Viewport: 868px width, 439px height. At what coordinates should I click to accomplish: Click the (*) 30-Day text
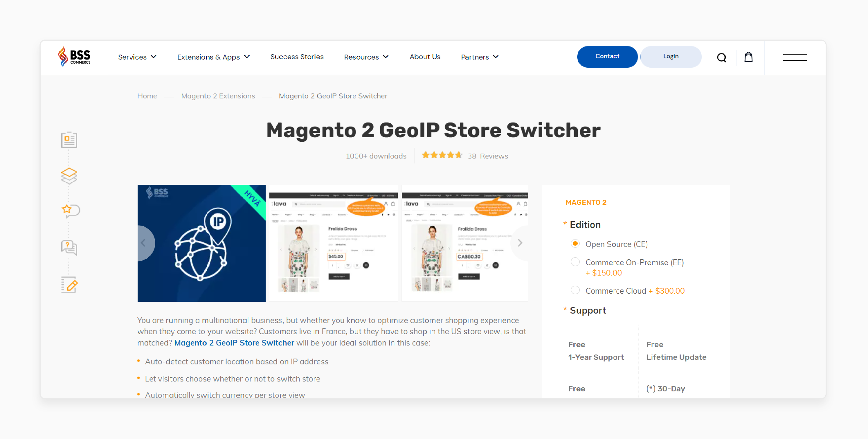point(665,388)
